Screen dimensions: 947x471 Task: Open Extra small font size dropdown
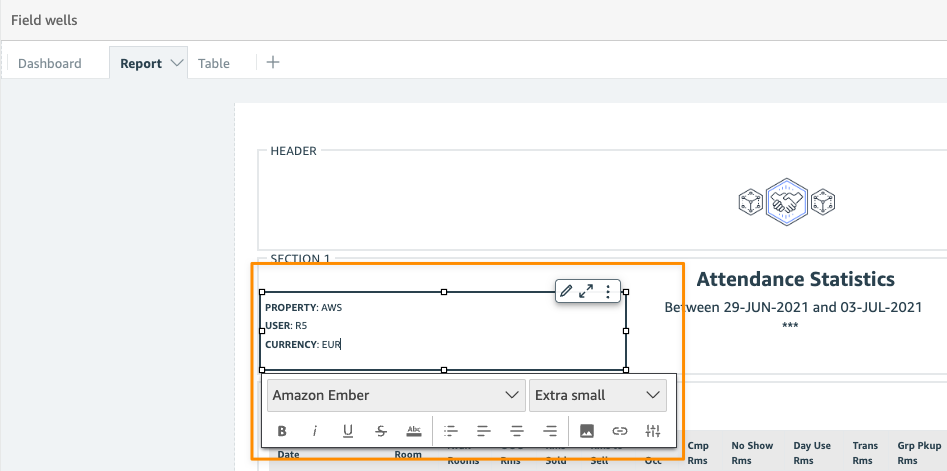[x=598, y=396]
